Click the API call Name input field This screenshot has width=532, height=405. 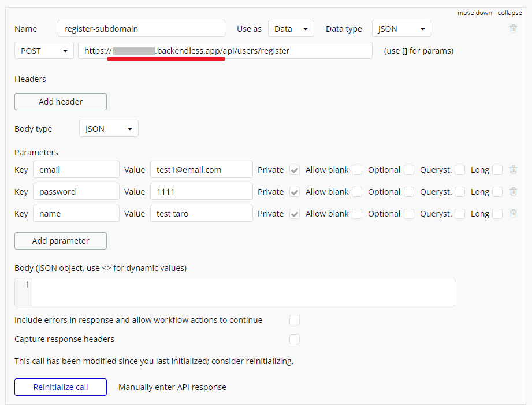(x=141, y=29)
